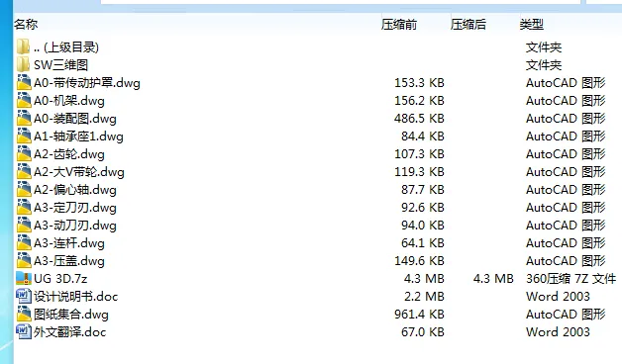Select file name A3-连杆.dwg
Viewport: 622px width, 364px height.
click(69, 243)
